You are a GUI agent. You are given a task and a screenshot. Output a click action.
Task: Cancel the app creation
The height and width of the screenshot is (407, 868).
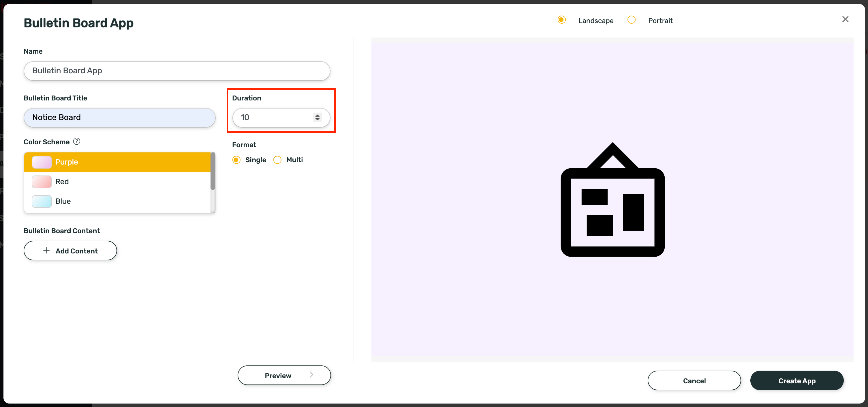pos(694,380)
